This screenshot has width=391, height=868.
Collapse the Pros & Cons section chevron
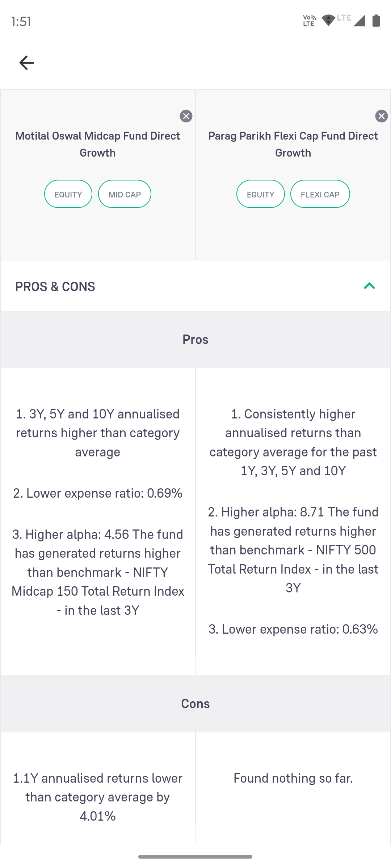coord(369,286)
